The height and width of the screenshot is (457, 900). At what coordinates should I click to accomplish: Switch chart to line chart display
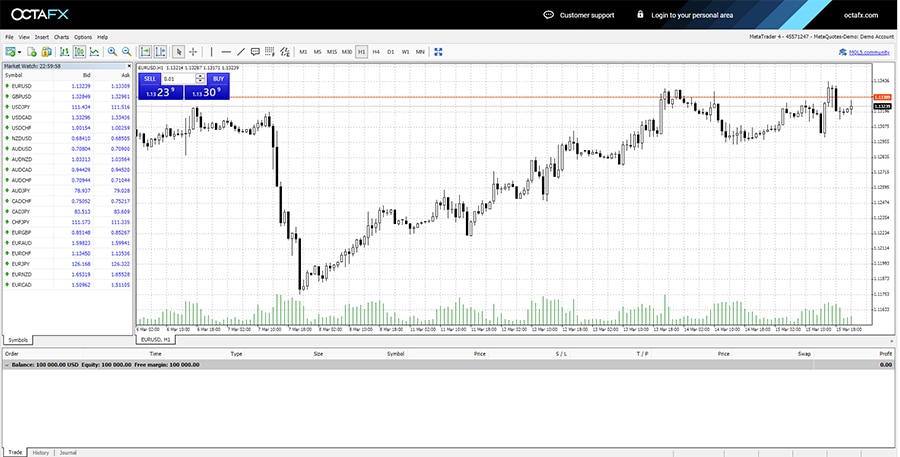click(x=94, y=51)
